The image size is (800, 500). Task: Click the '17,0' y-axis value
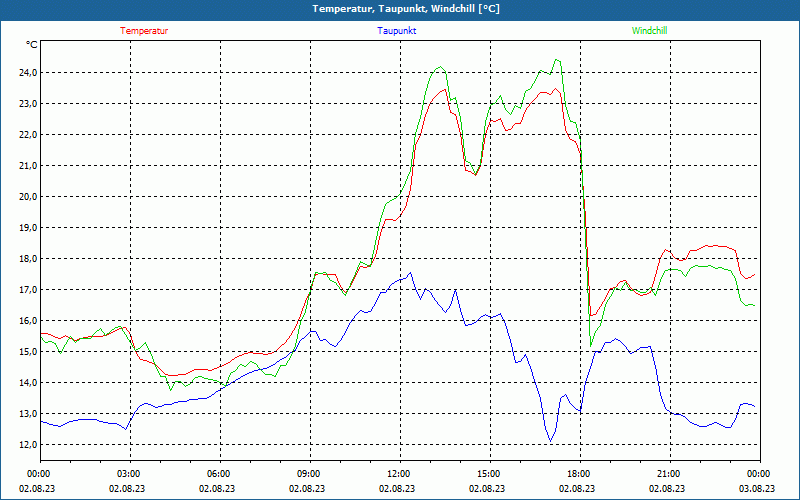click(28, 289)
